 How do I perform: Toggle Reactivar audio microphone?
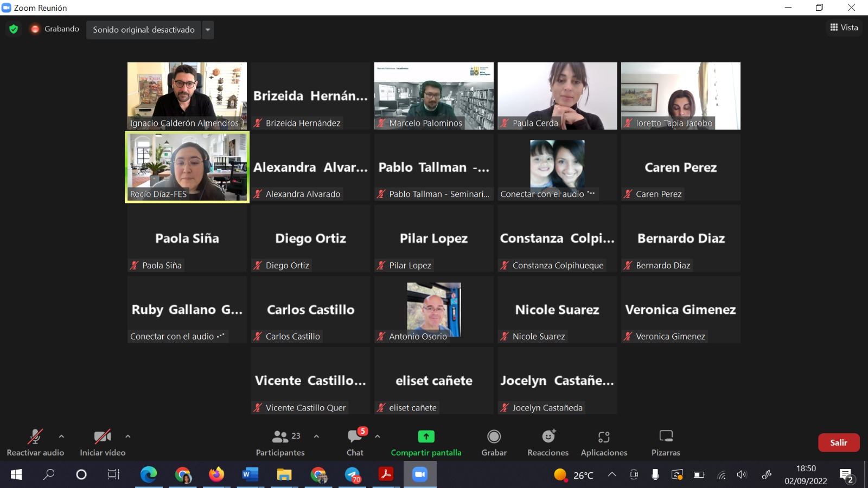click(35, 442)
